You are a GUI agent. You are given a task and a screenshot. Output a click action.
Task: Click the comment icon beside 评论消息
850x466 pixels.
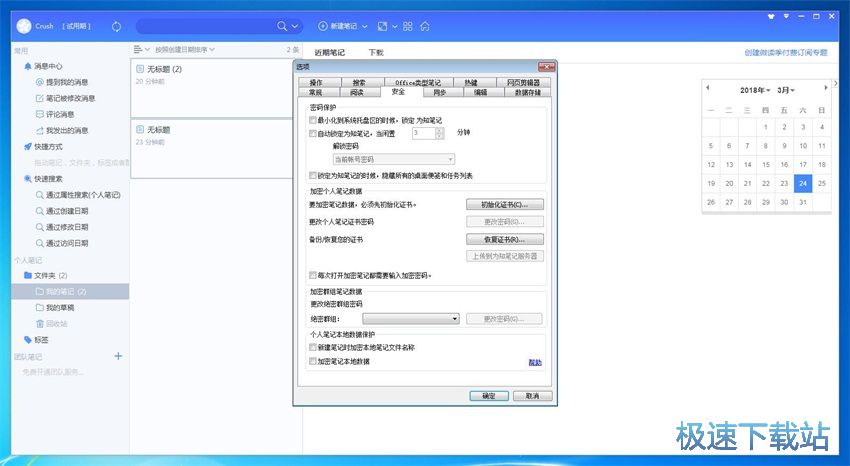click(x=39, y=114)
